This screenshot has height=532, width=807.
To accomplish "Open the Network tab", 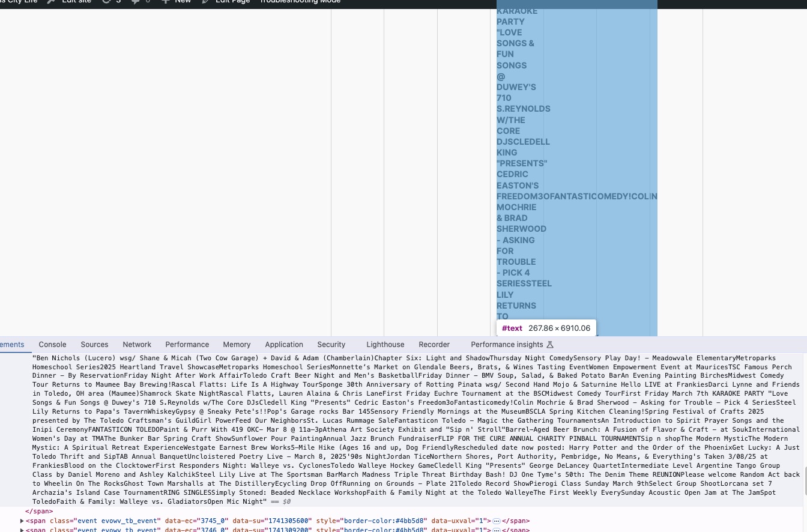I will (x=137, y=345).
